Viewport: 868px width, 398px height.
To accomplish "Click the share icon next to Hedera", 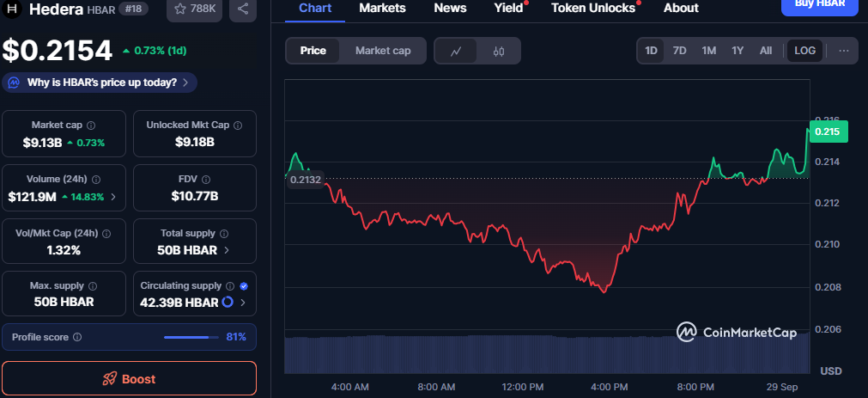I will (243, 9).
